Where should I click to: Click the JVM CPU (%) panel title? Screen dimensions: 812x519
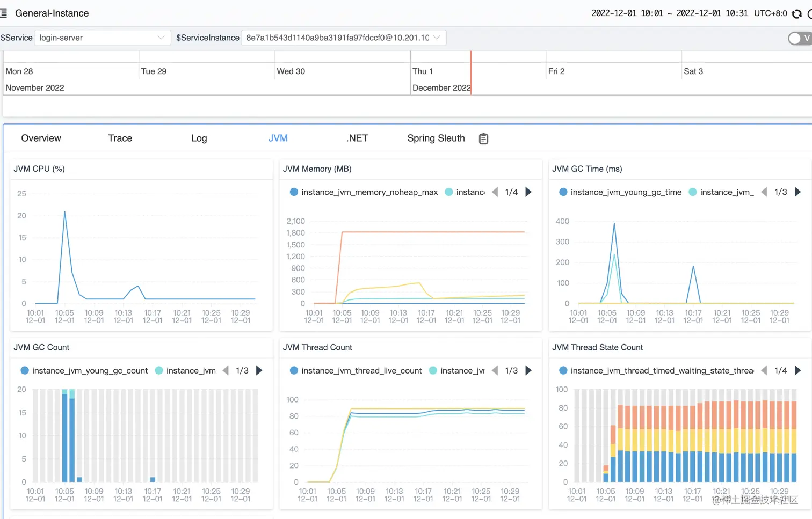tap(39, 169)
